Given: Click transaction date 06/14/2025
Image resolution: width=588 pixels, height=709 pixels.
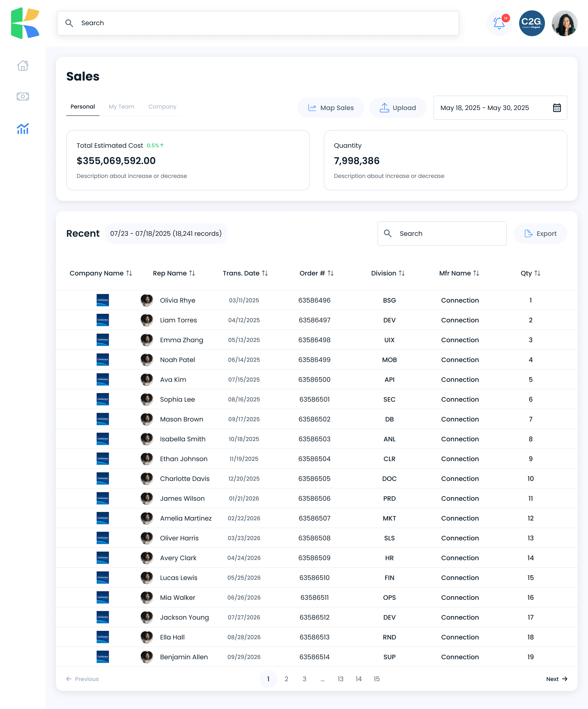Looking at the screenshot, I should (x=244, y=360).
